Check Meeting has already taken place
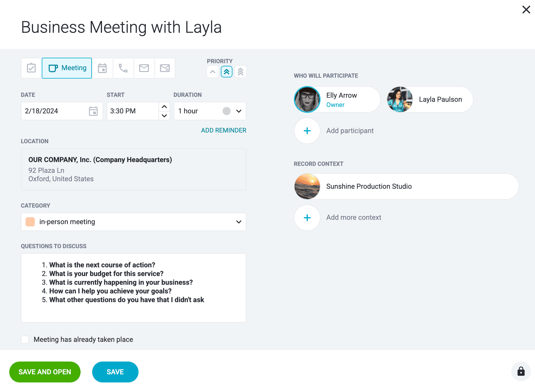This screenshot has width=535, height=392. pyautogui.click(x=25, y=340)
